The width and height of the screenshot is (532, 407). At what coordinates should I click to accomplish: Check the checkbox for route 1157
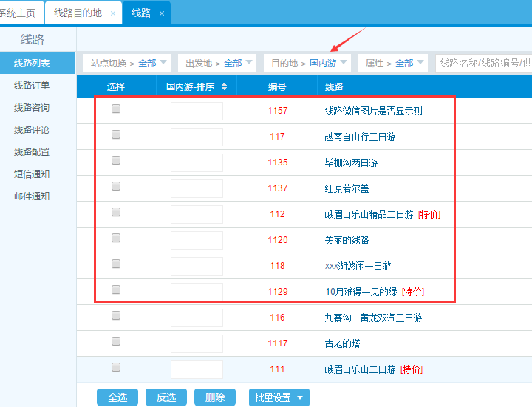pos(116,109)
